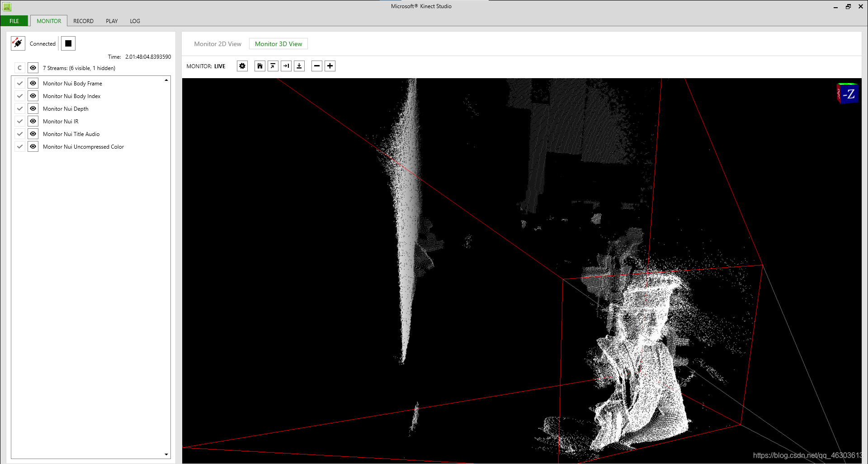Open the 3D view settings gear

click(242, 66)
